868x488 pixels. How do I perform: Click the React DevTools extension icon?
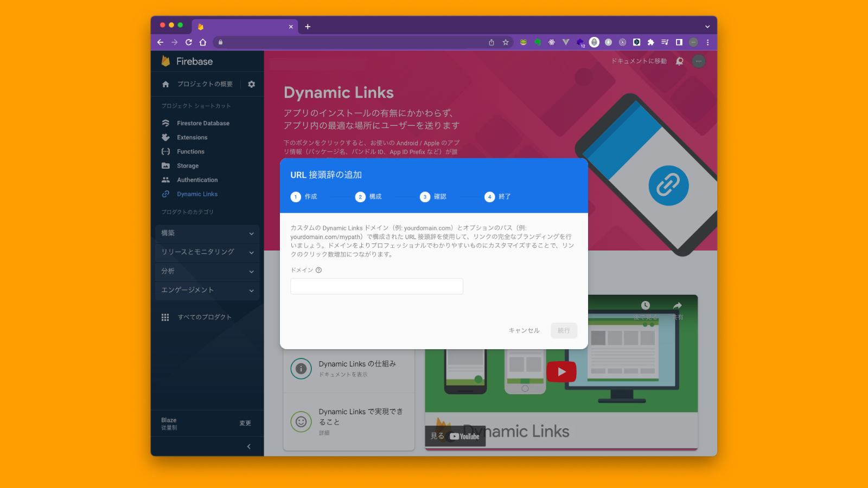click(552, 42)
